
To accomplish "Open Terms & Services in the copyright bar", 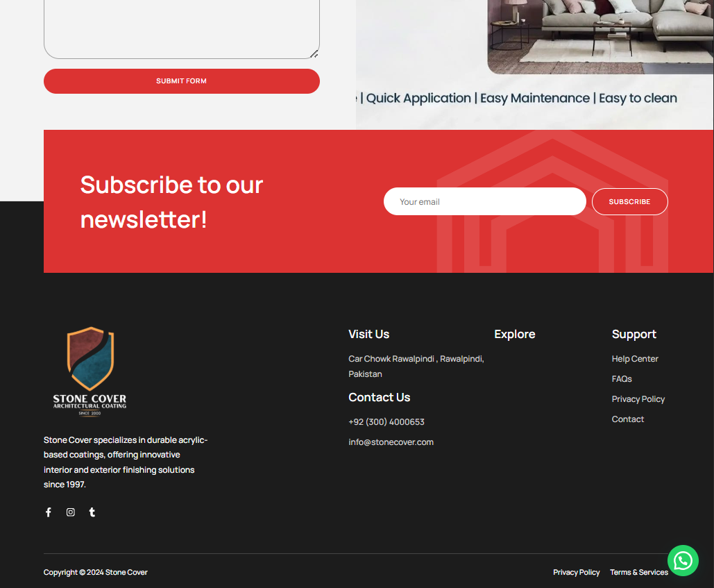I will pyautogui.click(x=638, y=573).
